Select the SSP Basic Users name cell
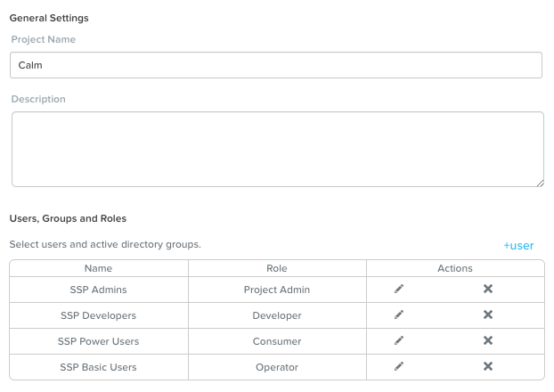The height and width of the screenshot is (392, 554). click(99, 367)
